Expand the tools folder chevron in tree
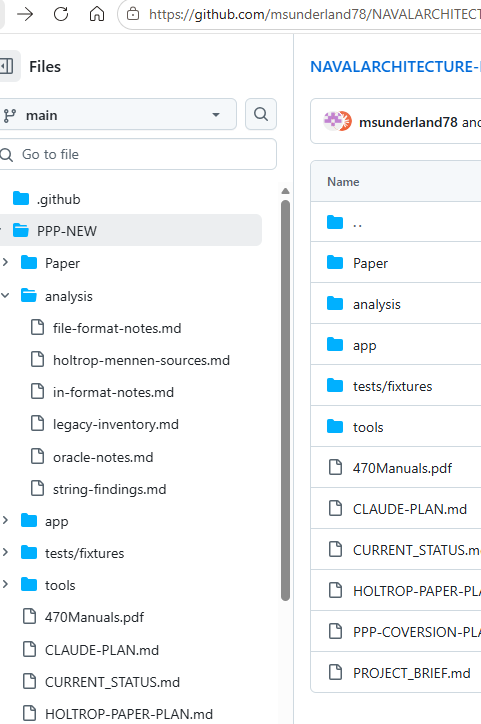Viewport: 481px width, 724px height. (x=6, y=584)
